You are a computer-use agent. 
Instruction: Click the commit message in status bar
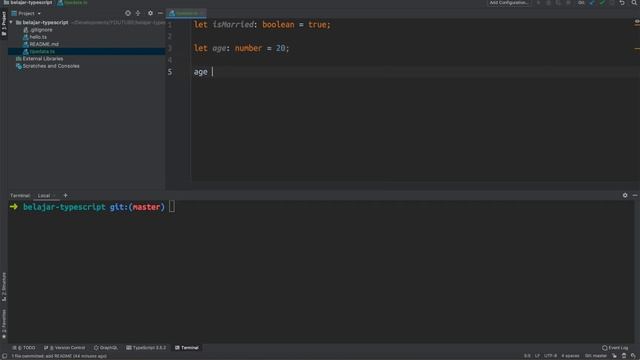[59, 356]
